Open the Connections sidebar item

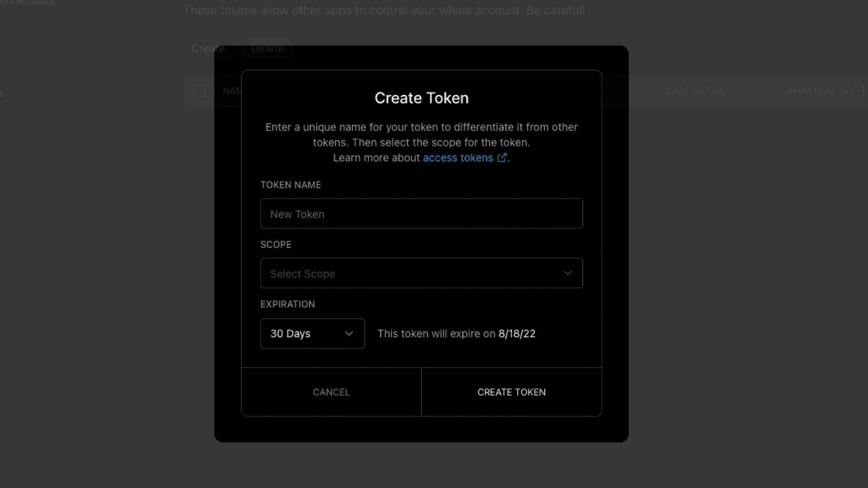(27, 3)
